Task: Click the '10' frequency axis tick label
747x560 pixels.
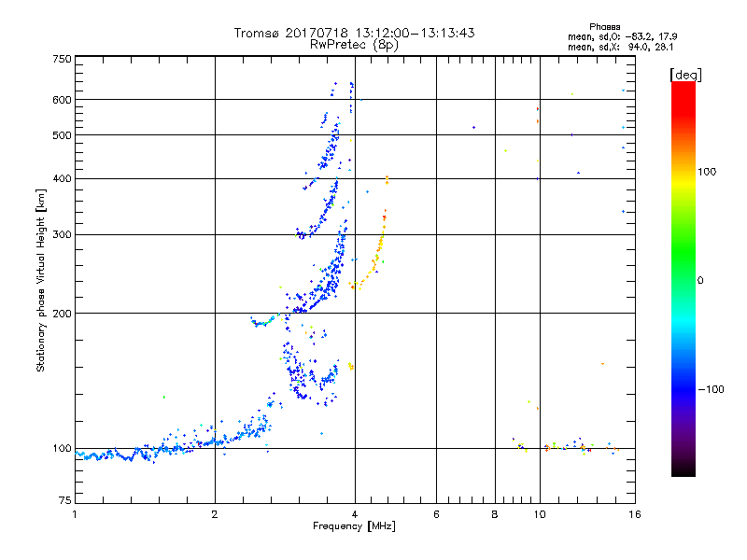Action: point(540,514)
